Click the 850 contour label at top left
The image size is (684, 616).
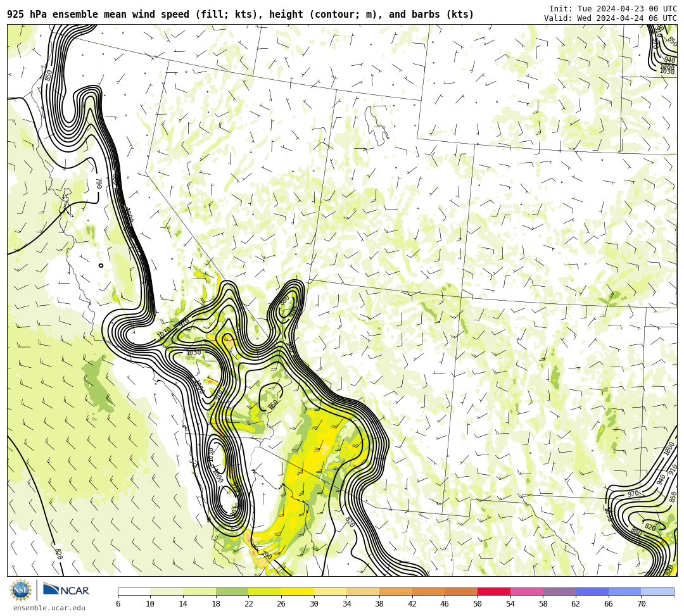(x=48, y=75)
